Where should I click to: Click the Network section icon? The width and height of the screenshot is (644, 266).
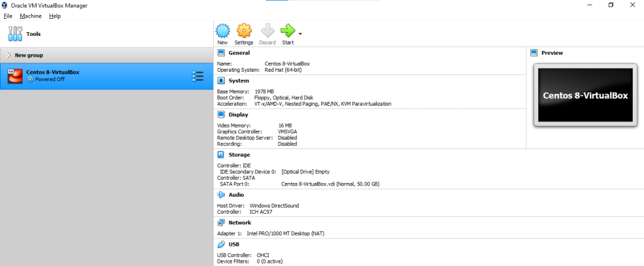point(221,223)
